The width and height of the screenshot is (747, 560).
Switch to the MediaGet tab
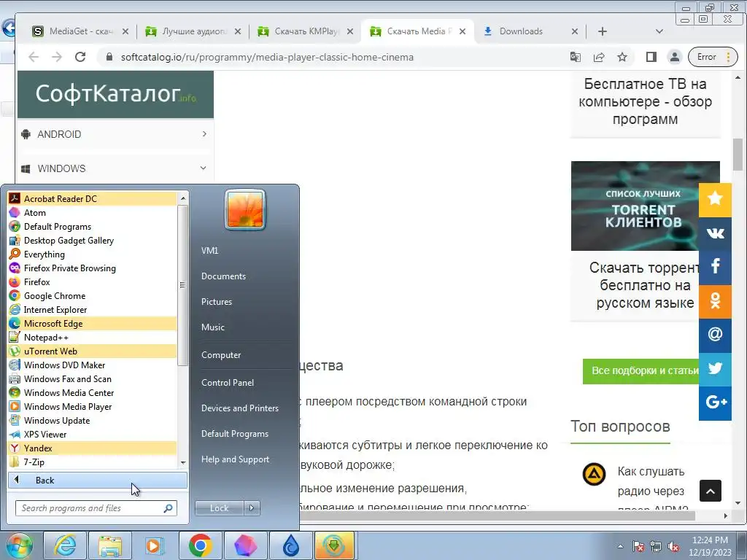[80, 31]
